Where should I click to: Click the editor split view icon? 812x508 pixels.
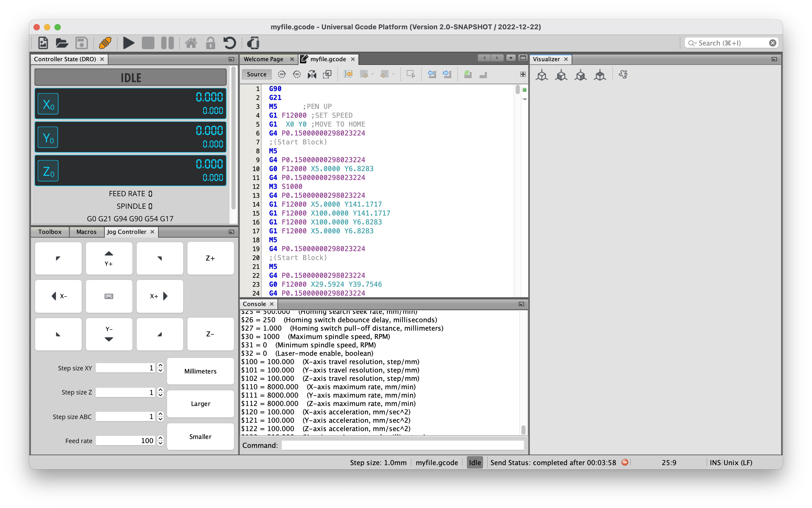[522, 74]
